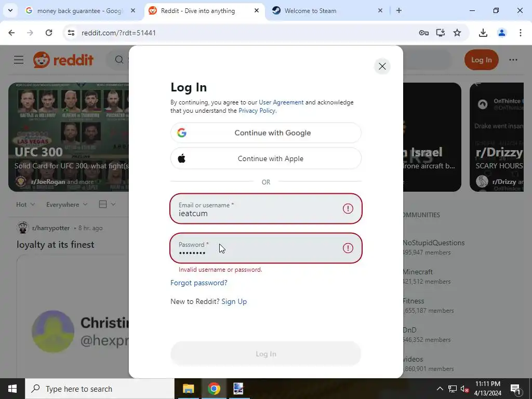The height and width of the screenshot is (399, 532).
Task: Close the Log In dialog
Action: click(x=382, y=66)
